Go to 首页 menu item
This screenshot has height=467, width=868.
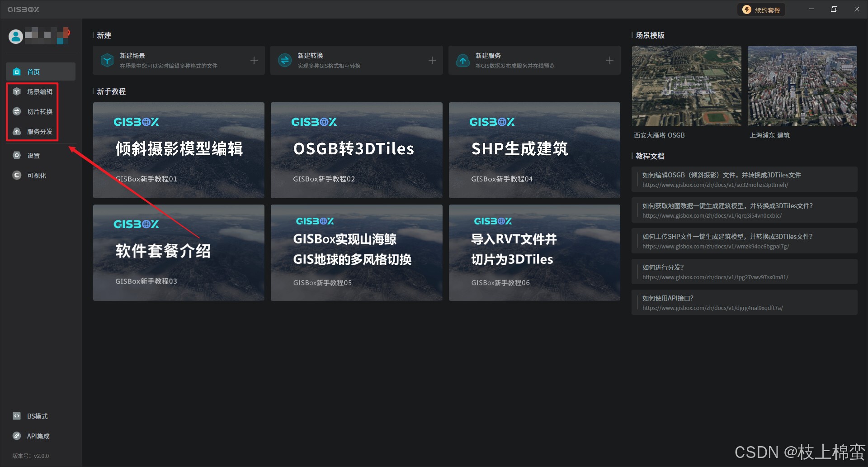click(x=41, y=71)
